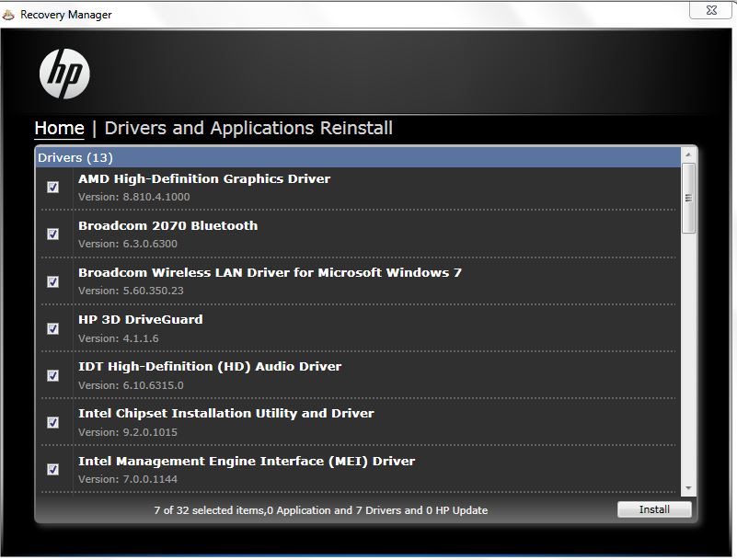Viewport: 737px width, 560px height.
Task: Click the selected items status summary text
Action: [320, 509]
